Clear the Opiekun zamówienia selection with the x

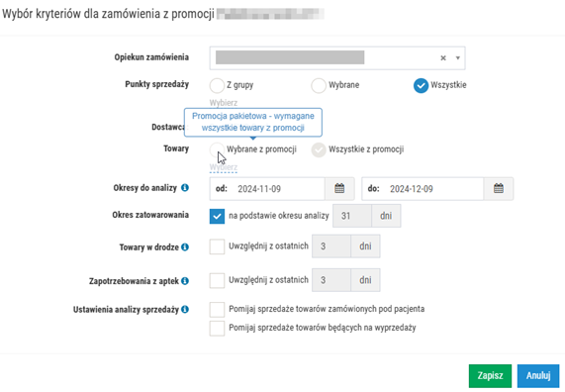tap(443, 58)
